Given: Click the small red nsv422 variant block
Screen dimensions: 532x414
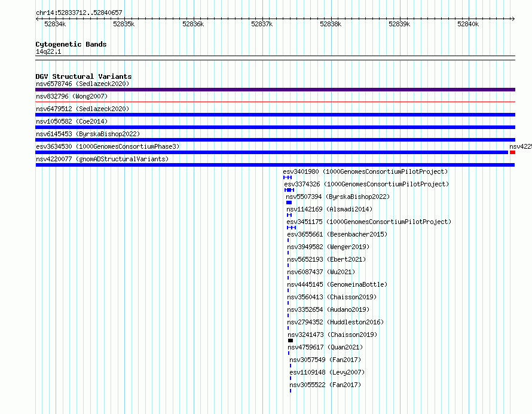Looking at the screenshot, I should tap(512, 152).
